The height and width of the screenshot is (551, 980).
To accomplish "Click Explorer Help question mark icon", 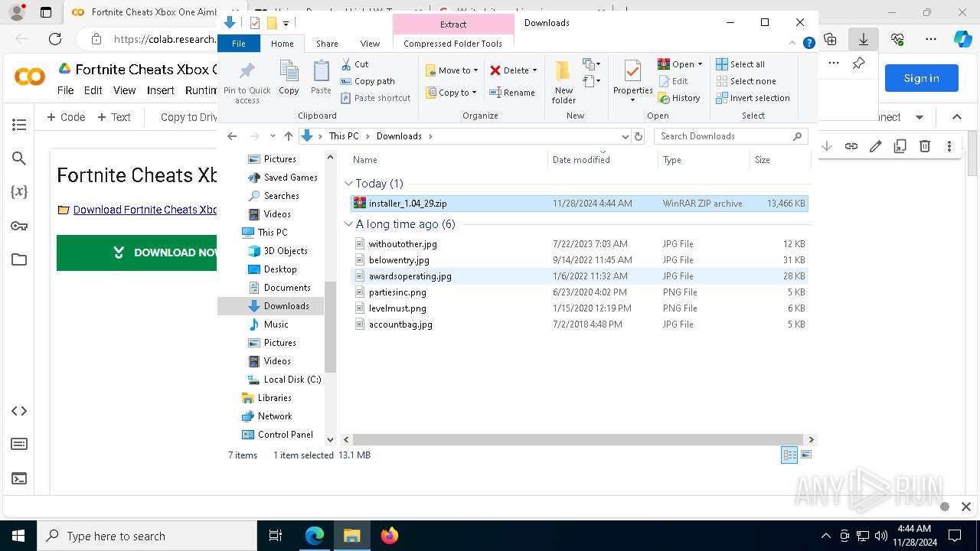I will [808, 44].
